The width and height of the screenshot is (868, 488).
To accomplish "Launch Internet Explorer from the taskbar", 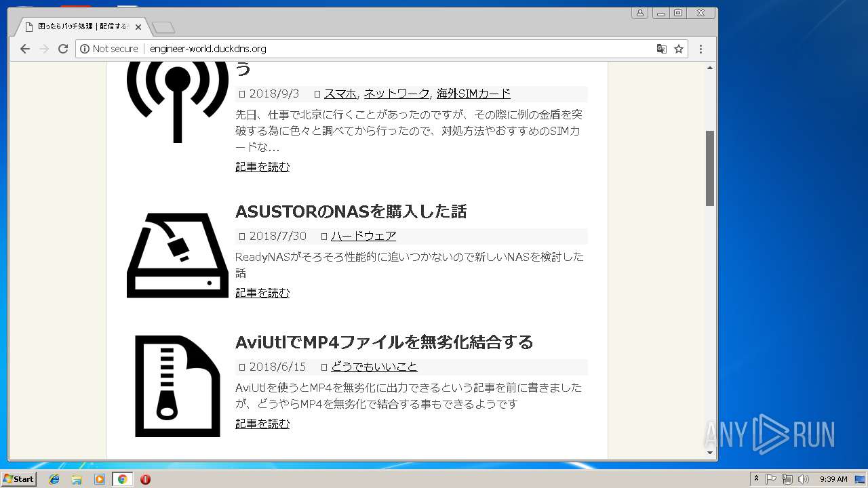I will [x=54, y=479].
